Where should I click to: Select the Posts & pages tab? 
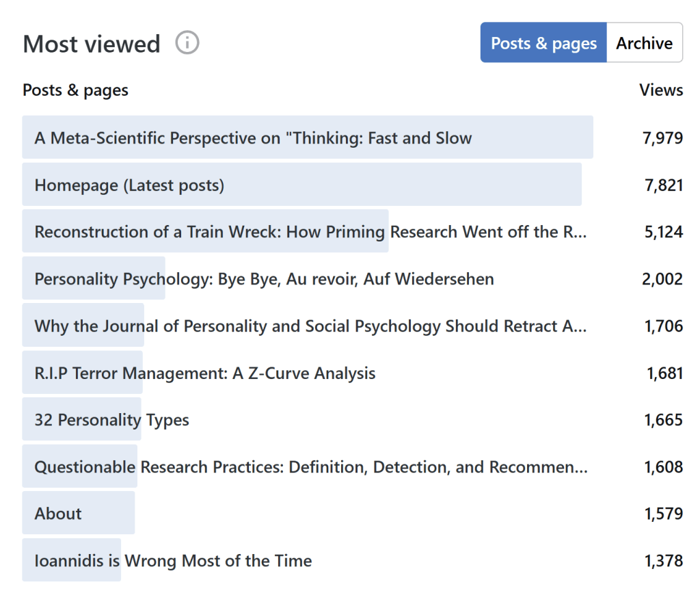point(543,43)
